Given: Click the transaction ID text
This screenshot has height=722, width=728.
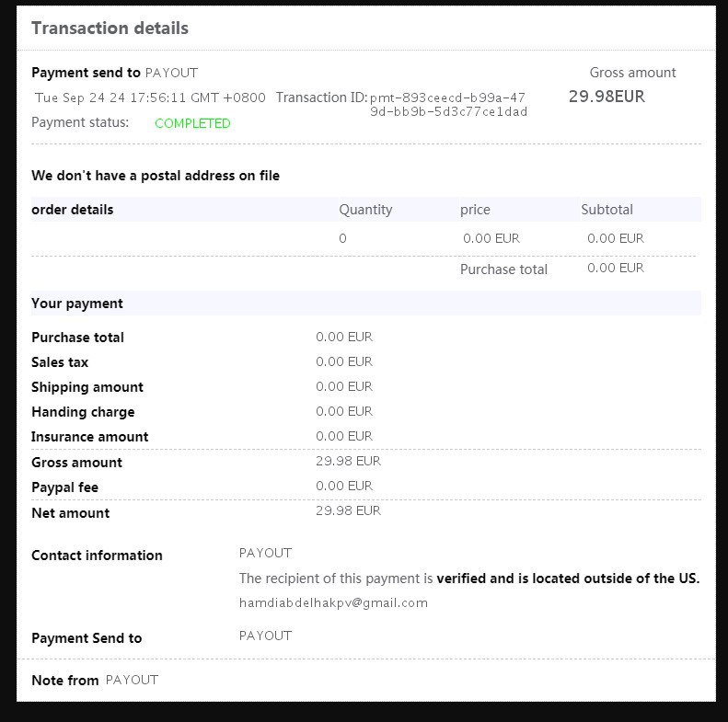Looking at the screenshot, I should (448, 104).
